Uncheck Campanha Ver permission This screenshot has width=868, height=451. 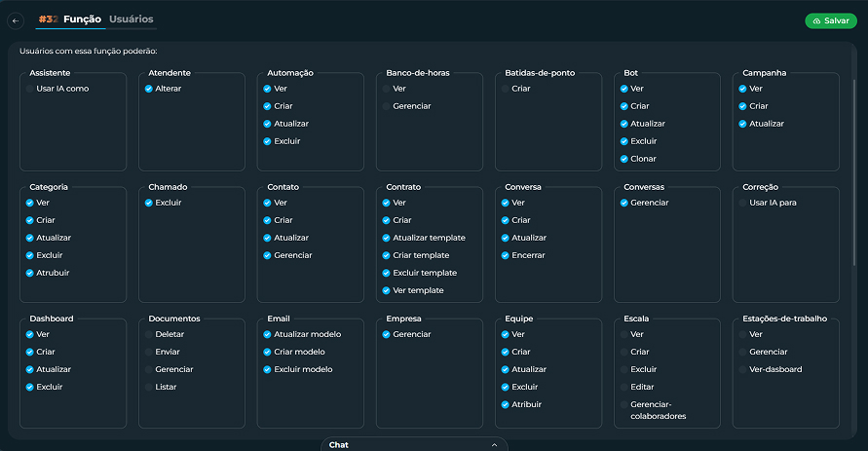click(x=743, y=89)
